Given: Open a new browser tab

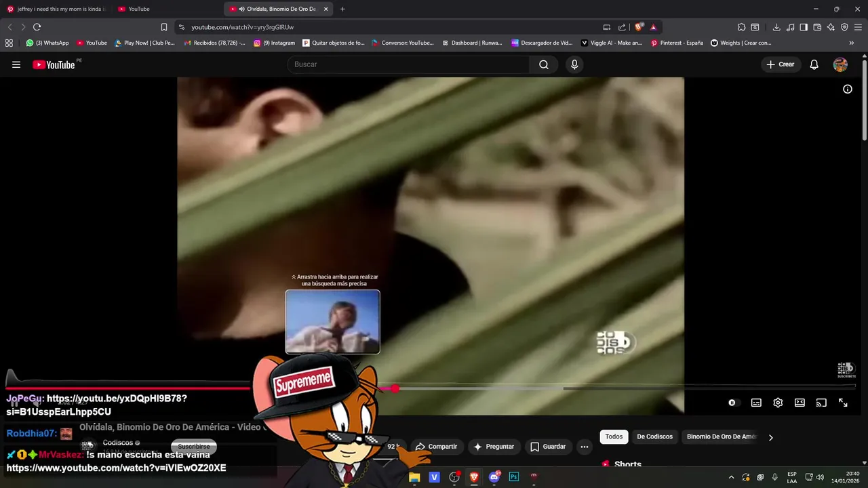Looking at the screenshot, I should pos(342,9).
